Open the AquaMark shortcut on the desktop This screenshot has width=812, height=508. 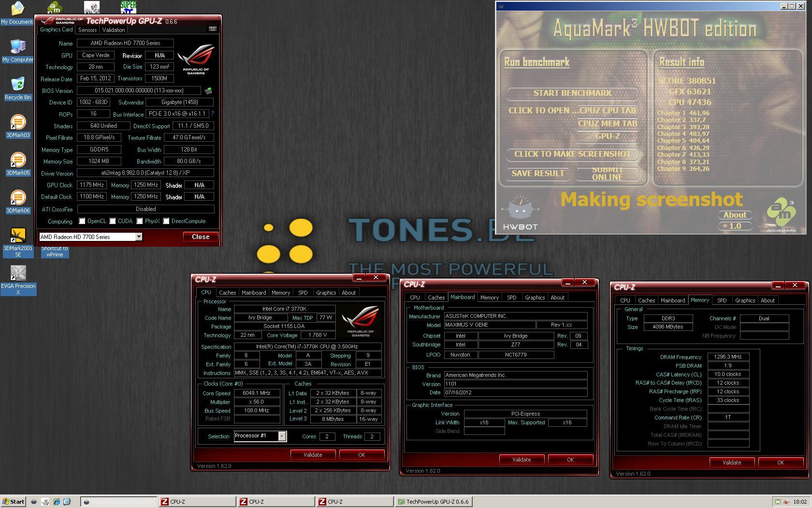55,7
